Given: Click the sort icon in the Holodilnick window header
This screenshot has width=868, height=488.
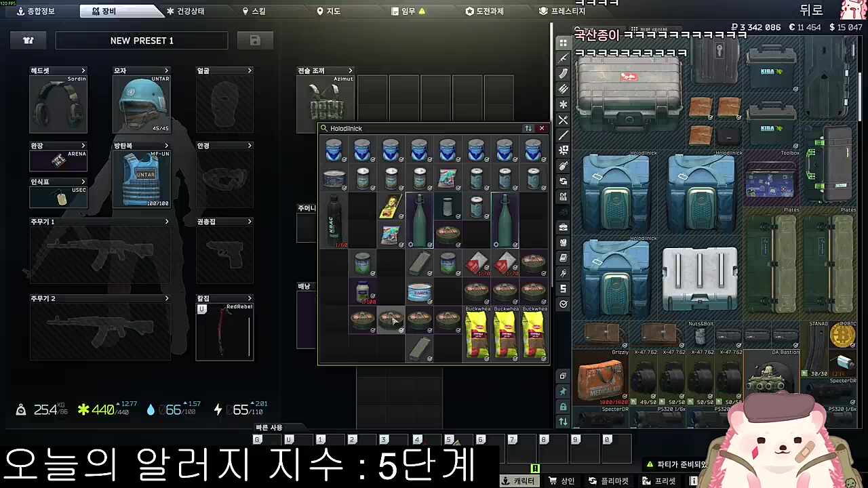Looking at the screenshot, I should click(528, 129).
